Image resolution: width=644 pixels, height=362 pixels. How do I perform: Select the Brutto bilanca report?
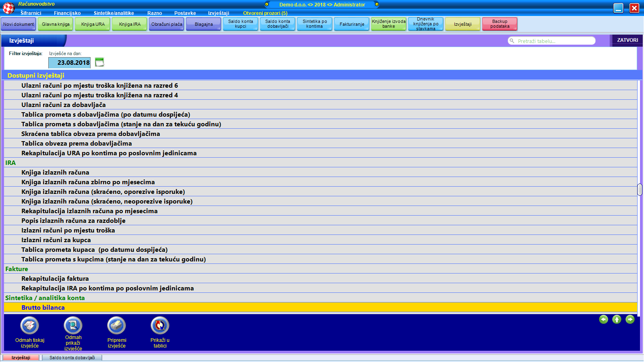tap(43, 308)
